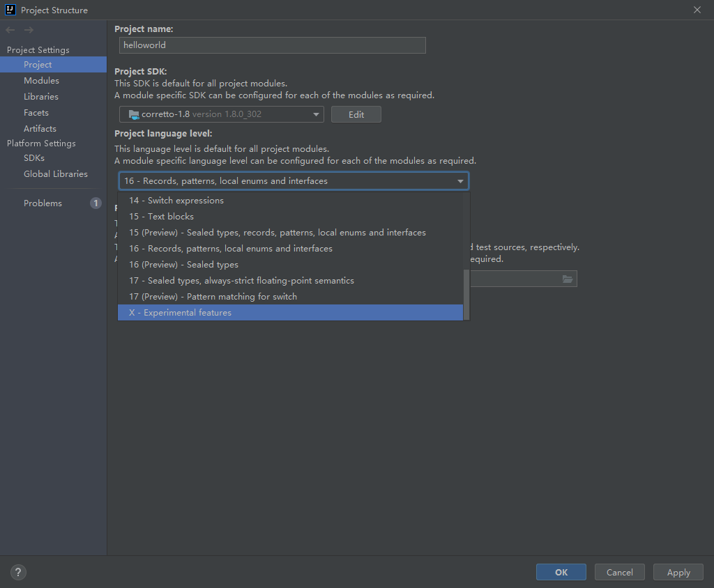Click the Problems count badge
The height and width of the screenshot is (588, 714).
point(96,203)
